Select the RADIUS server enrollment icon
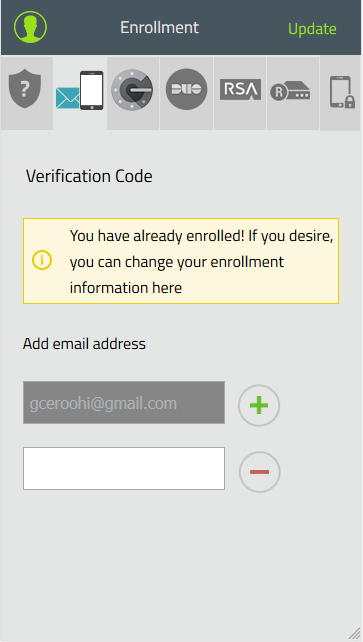 291,91
